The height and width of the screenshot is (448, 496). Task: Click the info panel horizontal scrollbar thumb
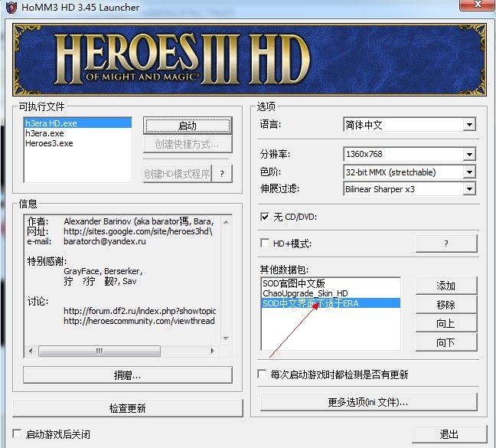click(x=100, y=351)
